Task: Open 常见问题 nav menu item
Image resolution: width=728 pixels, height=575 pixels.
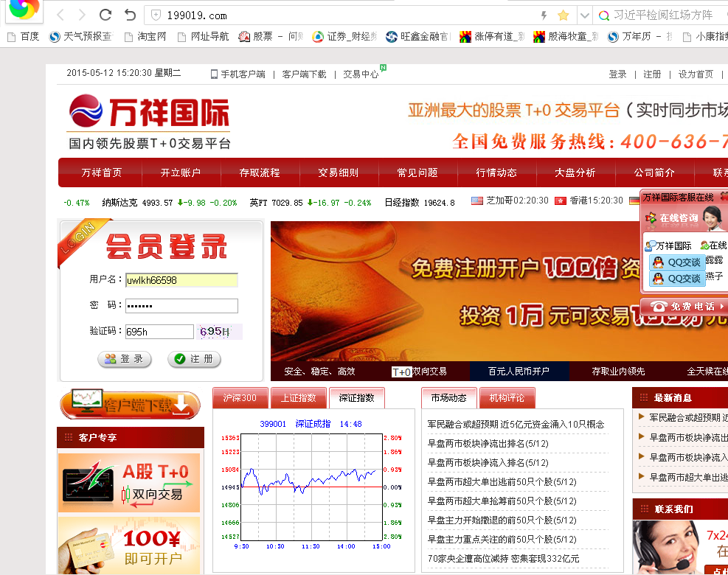Action: coord(417,172)
